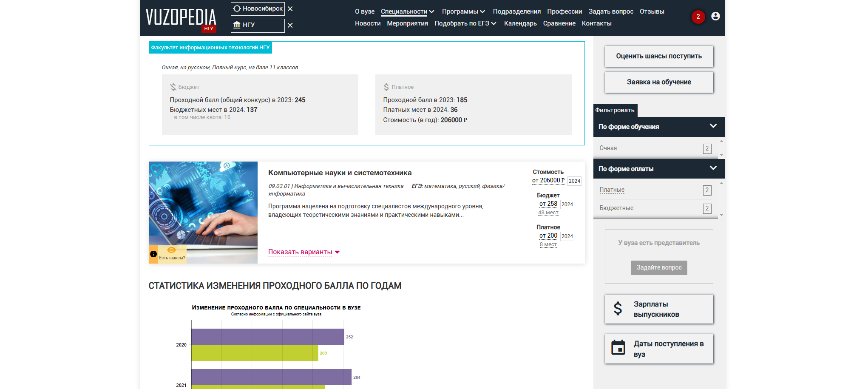Open the Сравнение menu item
The width and height of the screenshot is (868, 389).
point(559,23)
